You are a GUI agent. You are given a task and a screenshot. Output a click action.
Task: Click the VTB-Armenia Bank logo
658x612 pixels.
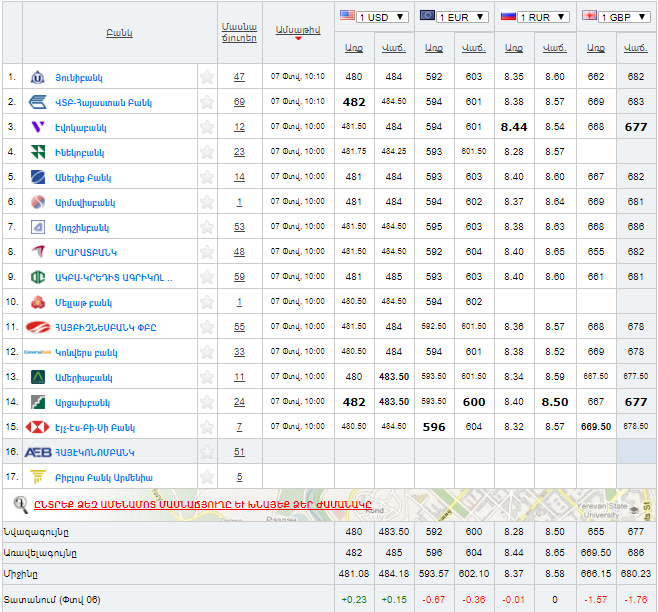pyautogui.click(x=38, y=102)
